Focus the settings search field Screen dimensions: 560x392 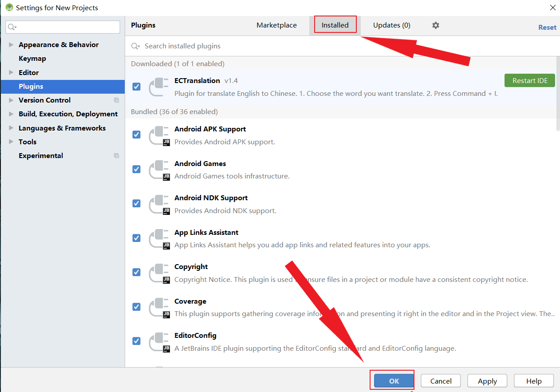(63, 27)
